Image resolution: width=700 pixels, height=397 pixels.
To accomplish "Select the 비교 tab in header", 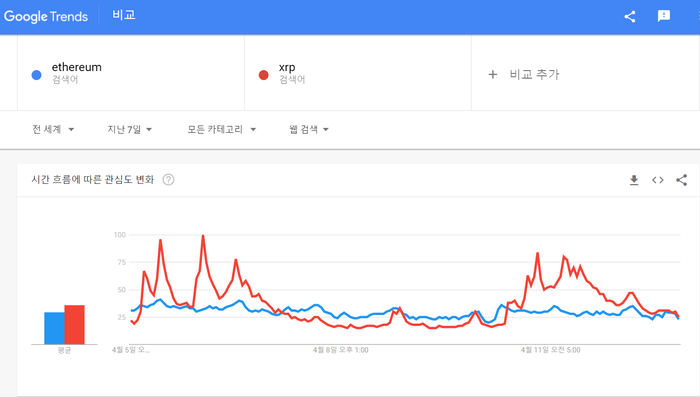I will [124, 15].
